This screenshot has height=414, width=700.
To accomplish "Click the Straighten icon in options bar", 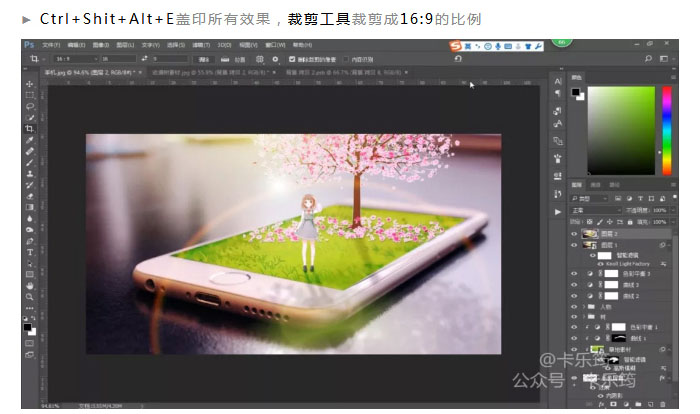I will click(x=225, y=59).
